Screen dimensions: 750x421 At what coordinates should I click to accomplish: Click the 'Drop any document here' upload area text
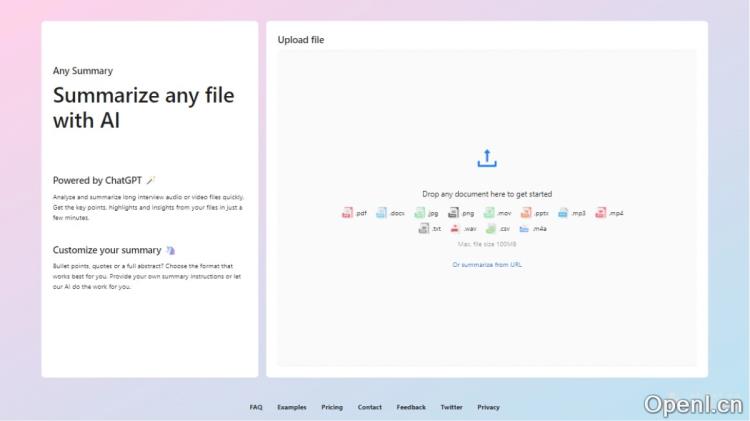point(487,194)
